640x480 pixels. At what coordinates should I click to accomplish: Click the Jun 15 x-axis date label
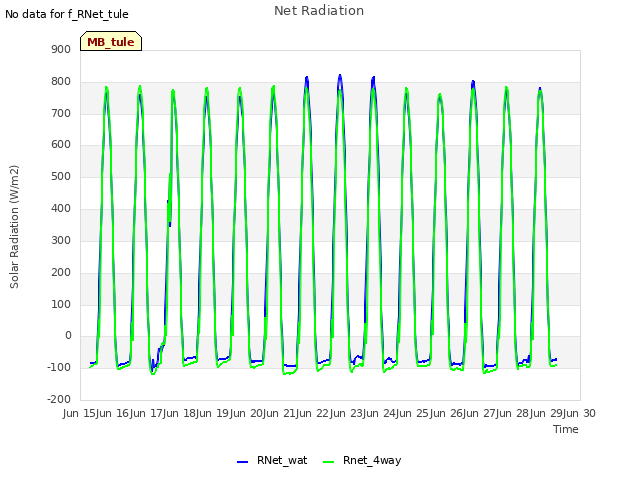click(x=80, y=413)
